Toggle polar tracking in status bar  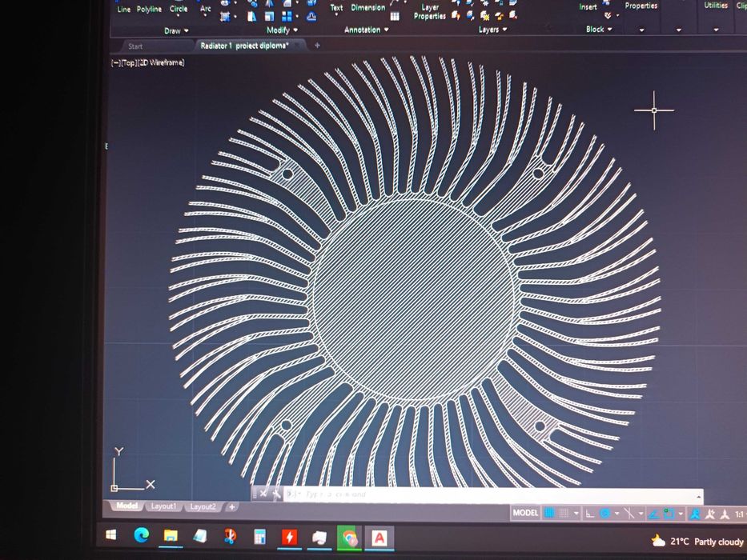tap(605, 514)
